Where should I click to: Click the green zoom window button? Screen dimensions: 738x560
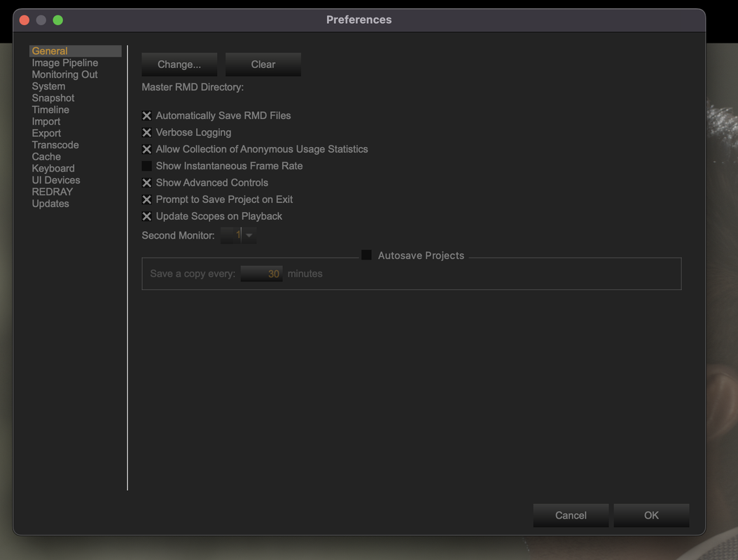point(58,20)
